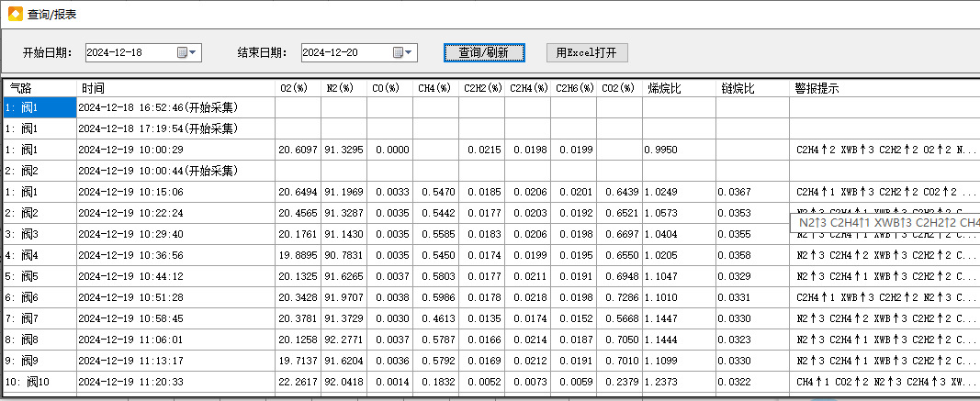
Task: Click the N2(%) column header
Action: click(344, 88)
